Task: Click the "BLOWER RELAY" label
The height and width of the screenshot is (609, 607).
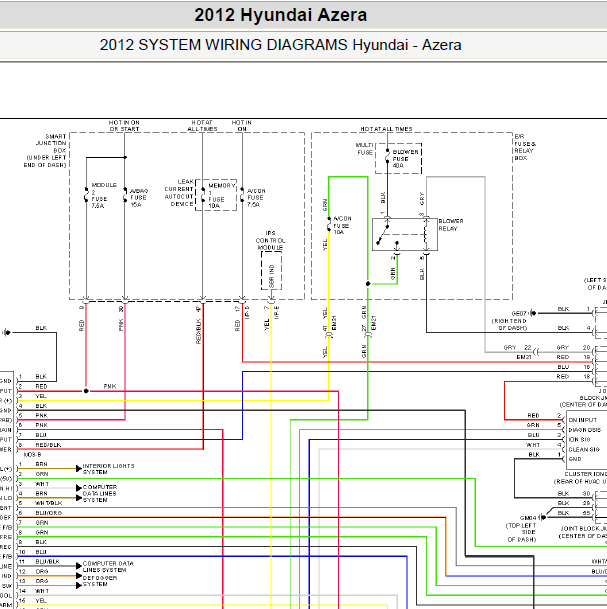Action: (x=450, y=224)
